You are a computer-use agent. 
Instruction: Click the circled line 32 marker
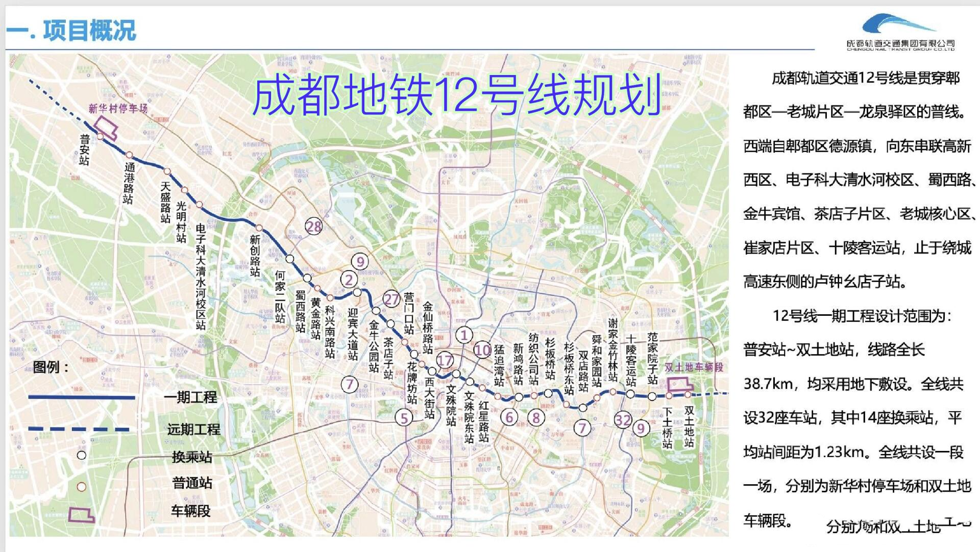[623, 420]
